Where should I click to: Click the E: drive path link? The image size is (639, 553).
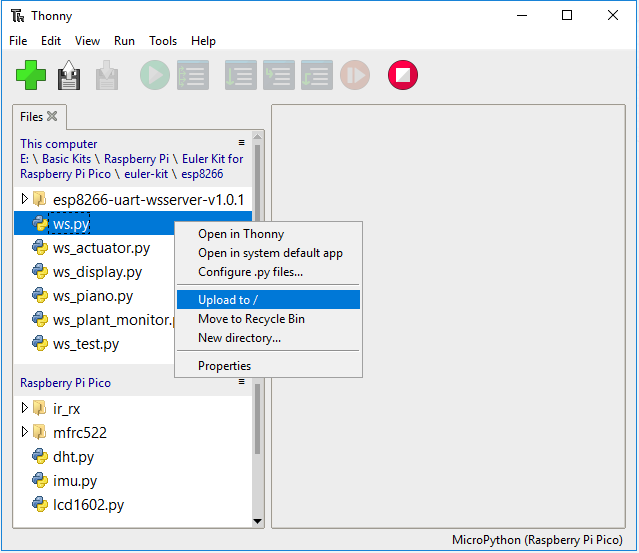[x=24, y=159]
